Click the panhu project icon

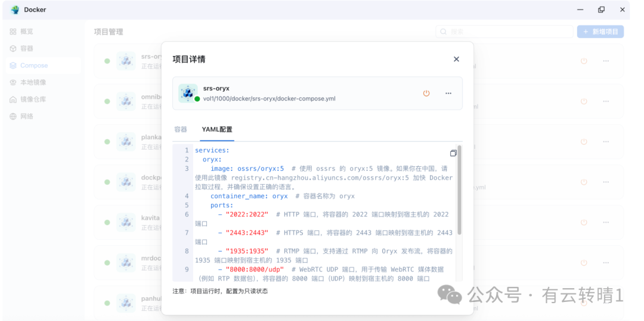coord(126,303)
